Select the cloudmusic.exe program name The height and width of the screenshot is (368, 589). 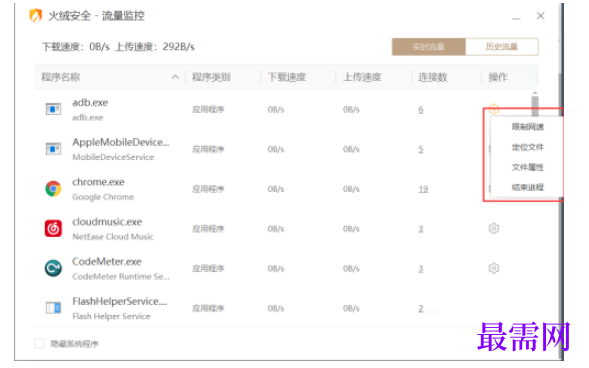tap(107, 222)
